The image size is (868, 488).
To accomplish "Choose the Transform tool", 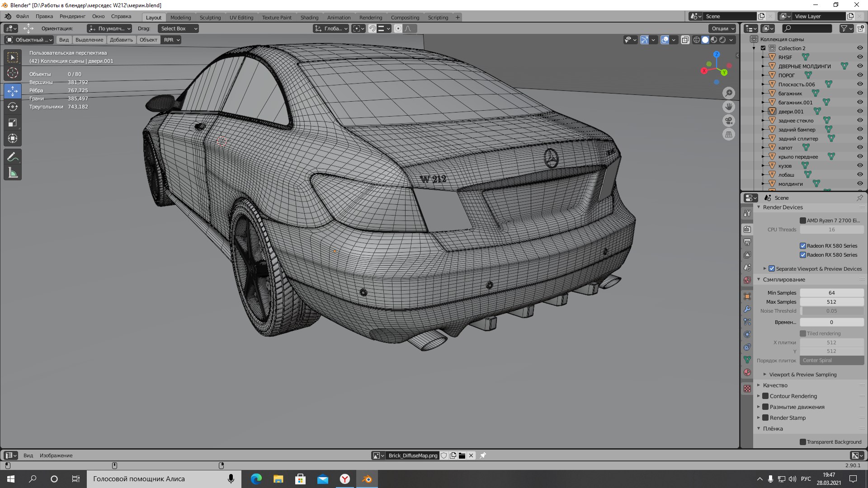I will [13, 138].
